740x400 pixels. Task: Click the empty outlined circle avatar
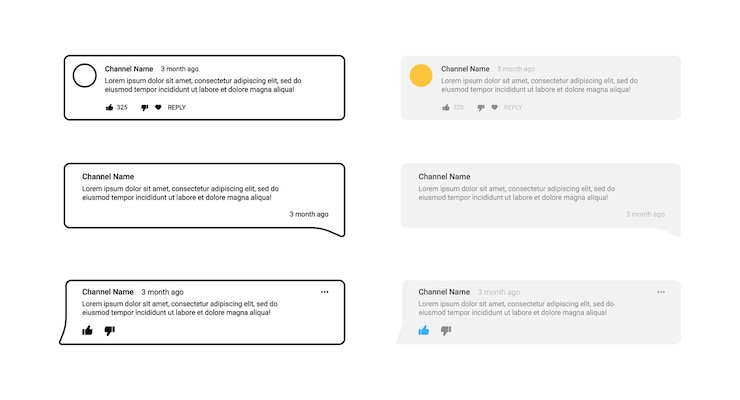click(x=84, y=75)
